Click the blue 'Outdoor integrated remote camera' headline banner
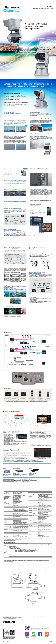 pos(28,85)
